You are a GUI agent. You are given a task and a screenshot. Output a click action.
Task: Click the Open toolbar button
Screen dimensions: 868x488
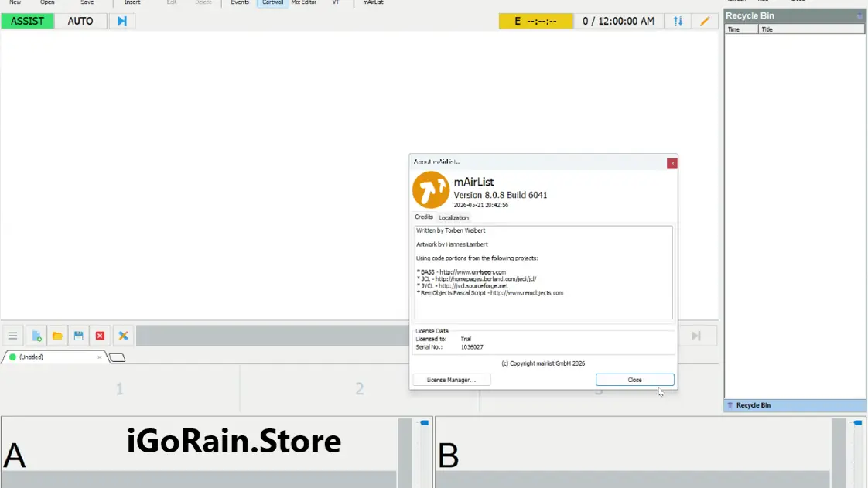point(47,3)
